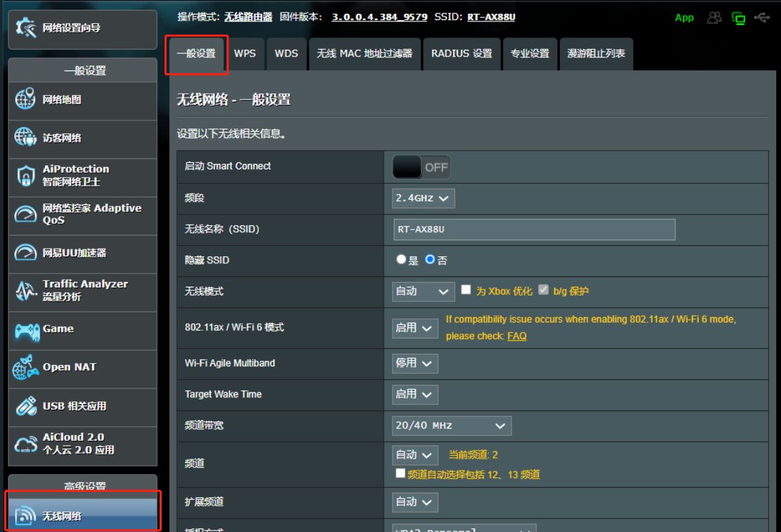
Task: Click the user accounts icon in the header
Action: [714, 18]
